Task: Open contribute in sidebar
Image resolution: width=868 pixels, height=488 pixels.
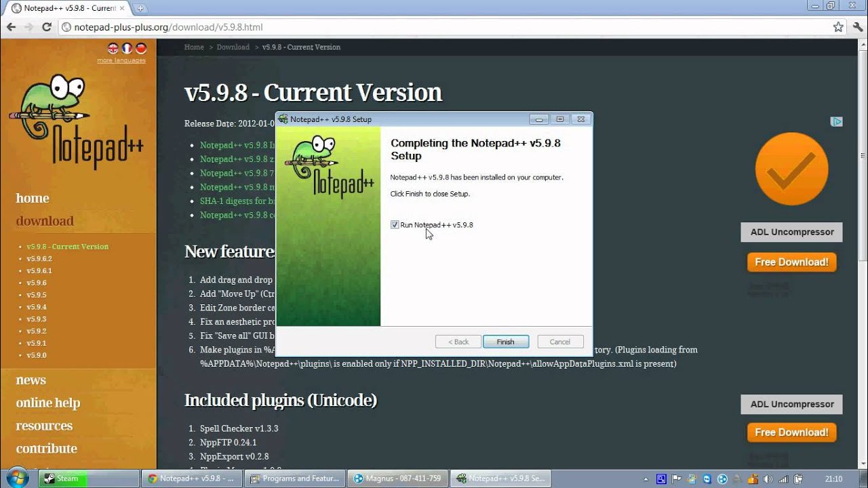Action: click(x=46, y=449)
